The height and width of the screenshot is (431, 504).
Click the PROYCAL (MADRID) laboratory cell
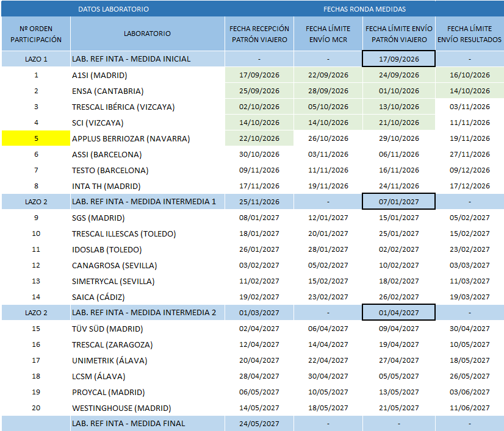(x=147, y=392)
